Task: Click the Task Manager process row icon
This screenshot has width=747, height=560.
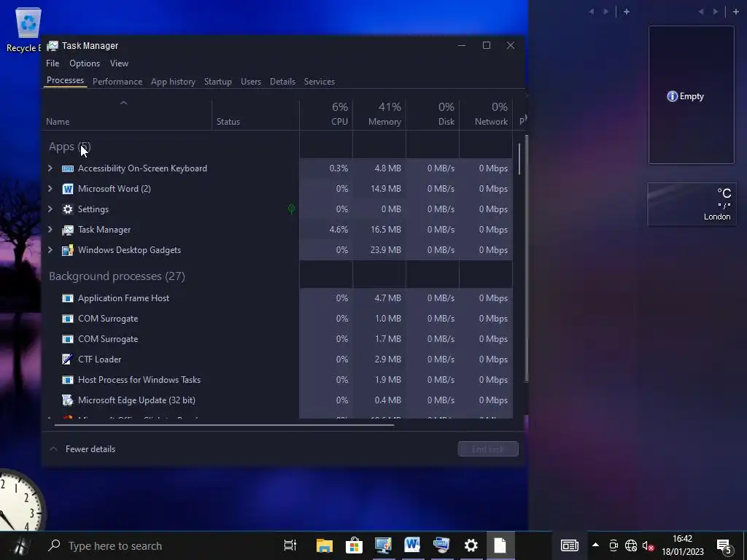Action: click(68, 230)
